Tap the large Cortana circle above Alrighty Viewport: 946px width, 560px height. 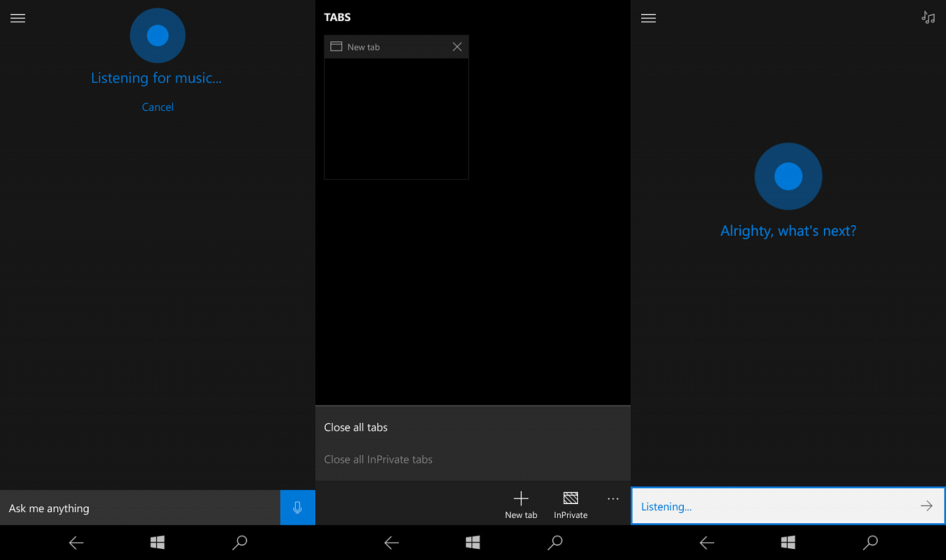coord(788,176)
